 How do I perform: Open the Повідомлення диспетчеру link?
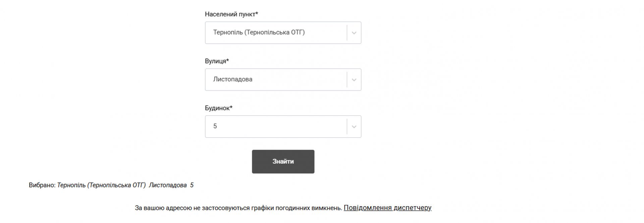[387, 208]
